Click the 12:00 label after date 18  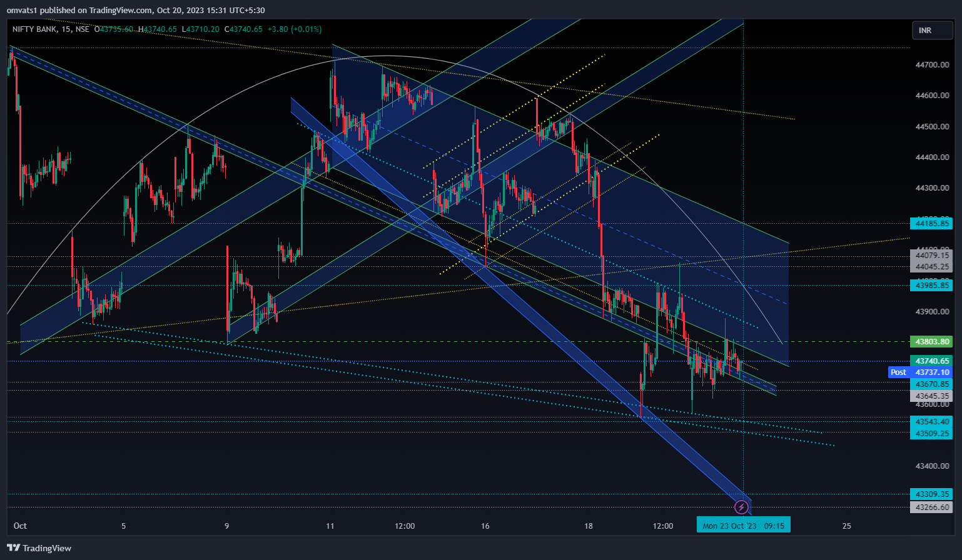coord(663,526)
